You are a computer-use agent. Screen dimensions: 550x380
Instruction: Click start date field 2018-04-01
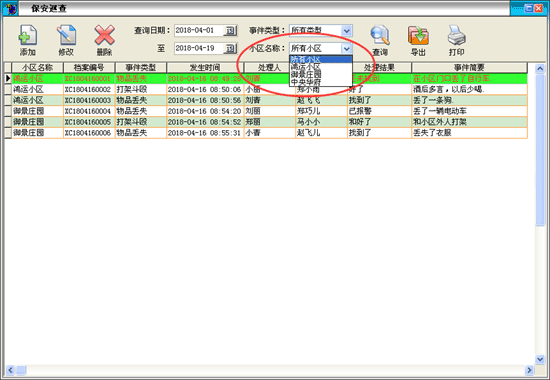coord(199,31)
